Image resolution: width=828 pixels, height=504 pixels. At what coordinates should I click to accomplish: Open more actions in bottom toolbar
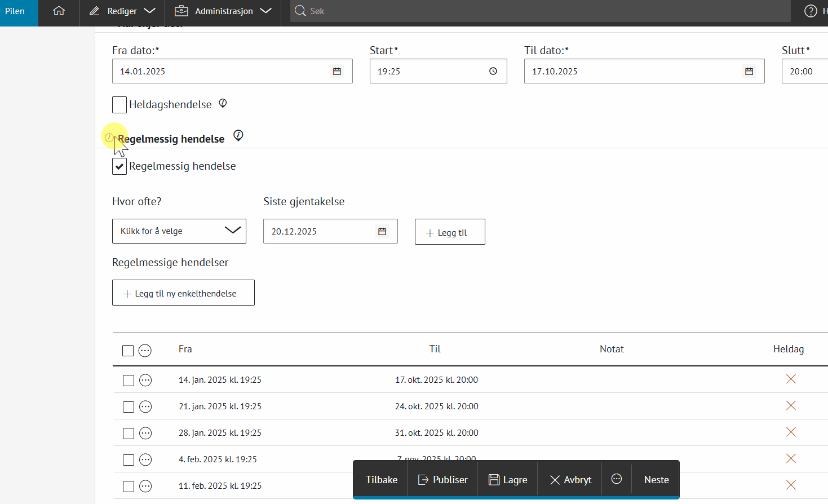(617, 479)
